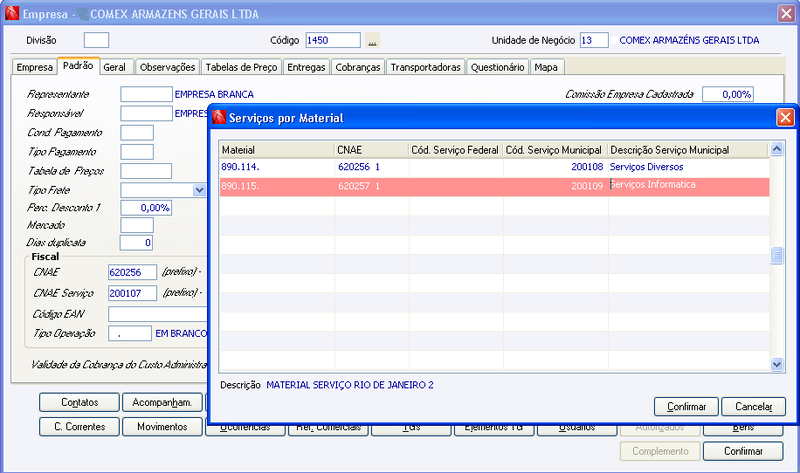800x473 pixels.
Task: Click the Serviços por Material title icon
Action: [x=219, y=117]
